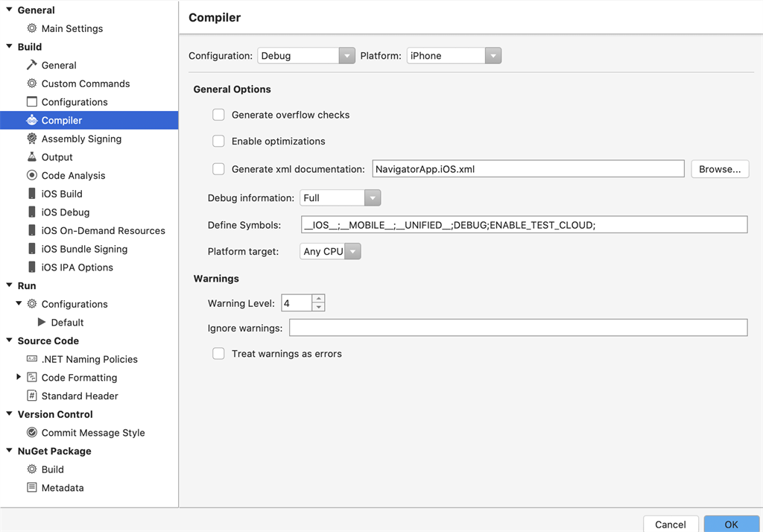Click the Browse button for xml documentation
The height and width of the screenshot is (532, 763).
coord(719,169)
